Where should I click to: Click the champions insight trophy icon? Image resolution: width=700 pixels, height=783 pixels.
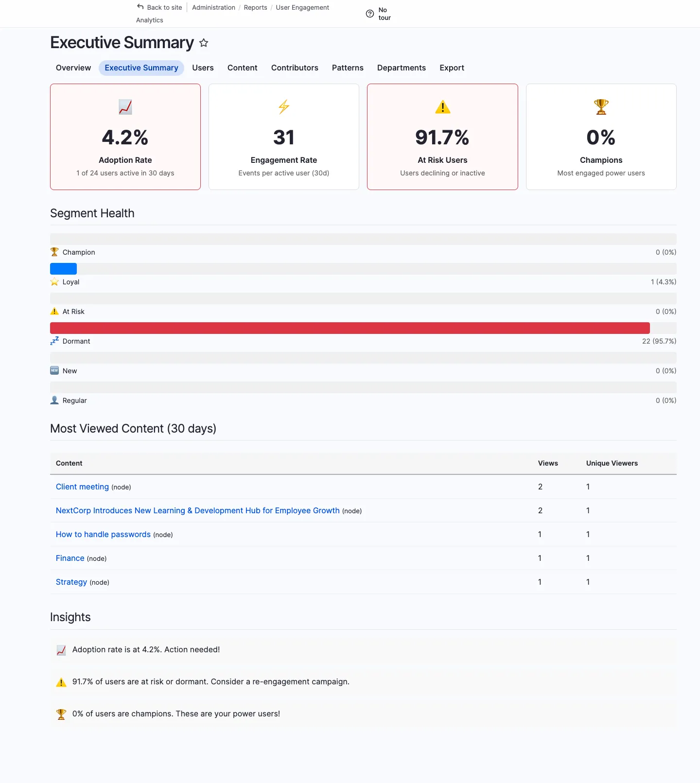61,714
